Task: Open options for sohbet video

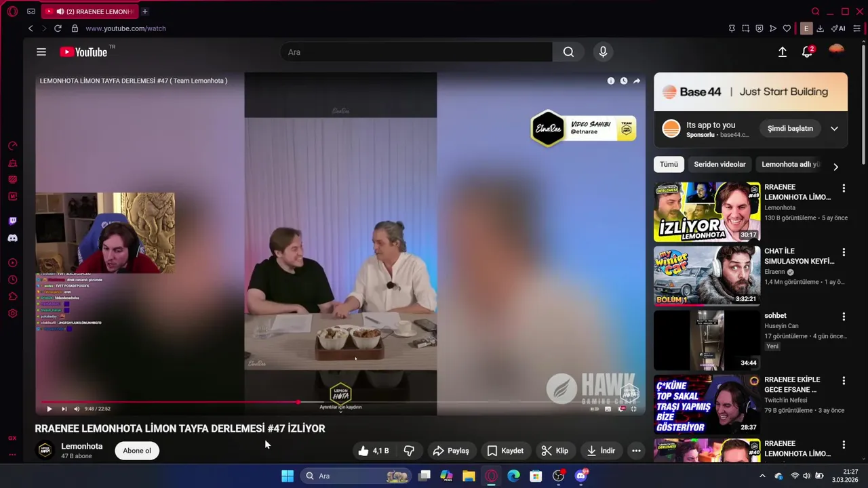Action: 844,317
